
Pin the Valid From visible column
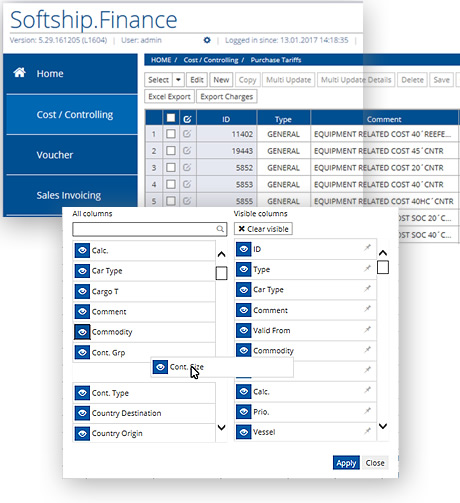click(x=367, y=329)
